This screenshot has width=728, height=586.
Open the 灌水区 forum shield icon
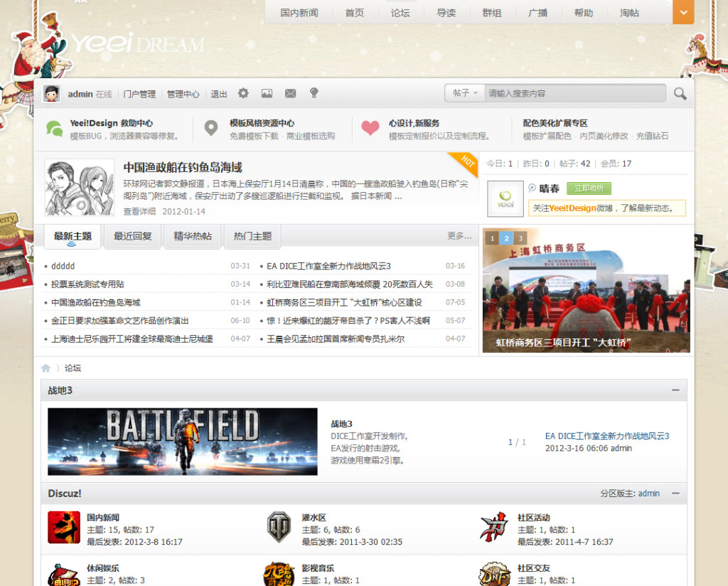click(x=279, y=528)
